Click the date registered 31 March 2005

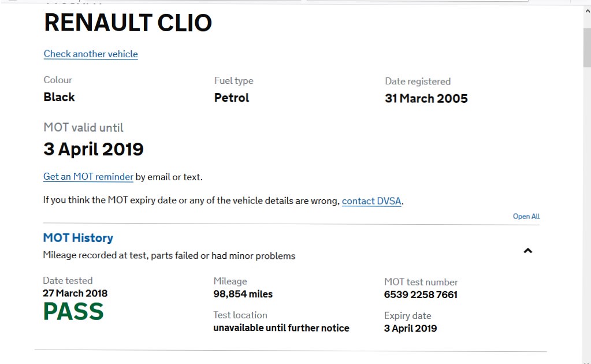click(426, 98)
